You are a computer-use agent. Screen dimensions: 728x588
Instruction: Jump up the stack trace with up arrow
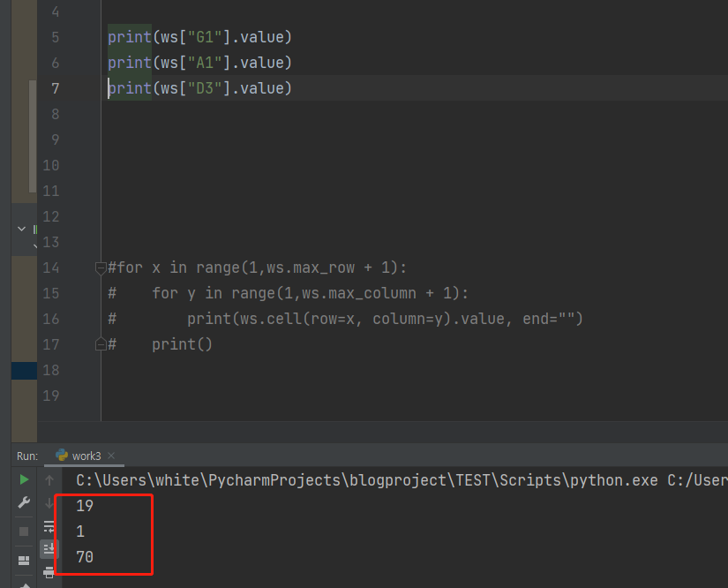pyautogui.click(x=49, y=479)
